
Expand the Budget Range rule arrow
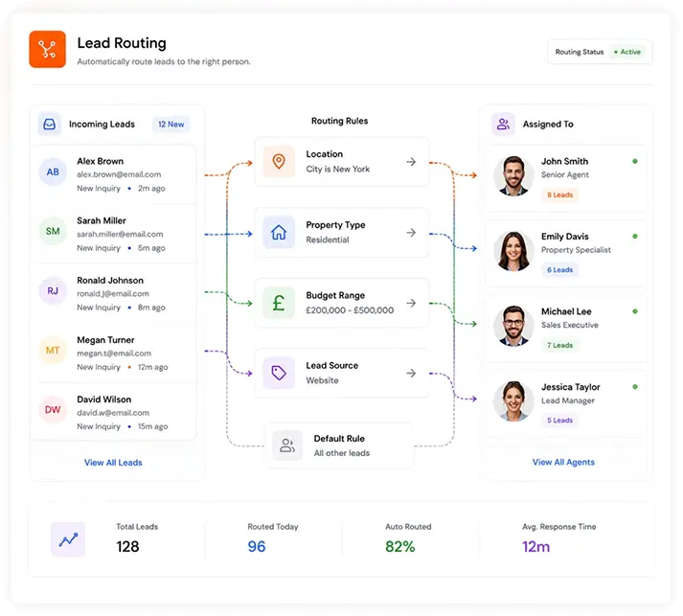[411, 303]
